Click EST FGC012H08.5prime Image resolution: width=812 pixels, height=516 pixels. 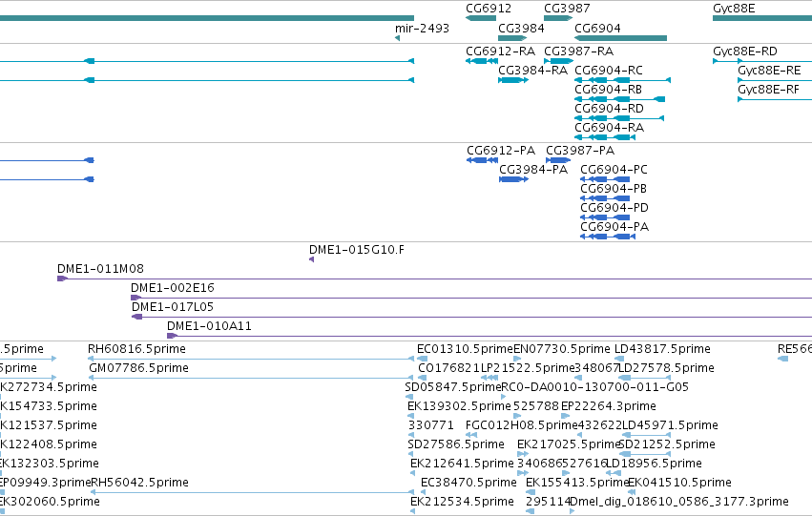click(470, 435)
